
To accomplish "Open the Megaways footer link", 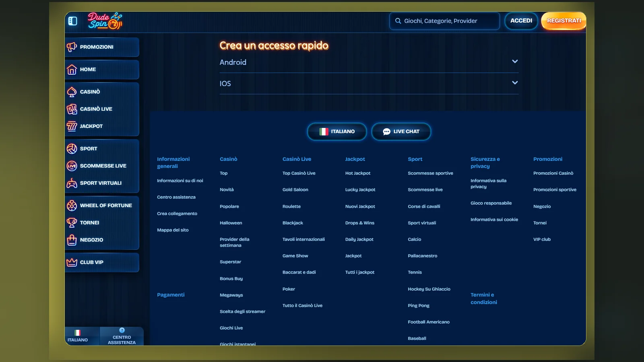I will point(231,295).
